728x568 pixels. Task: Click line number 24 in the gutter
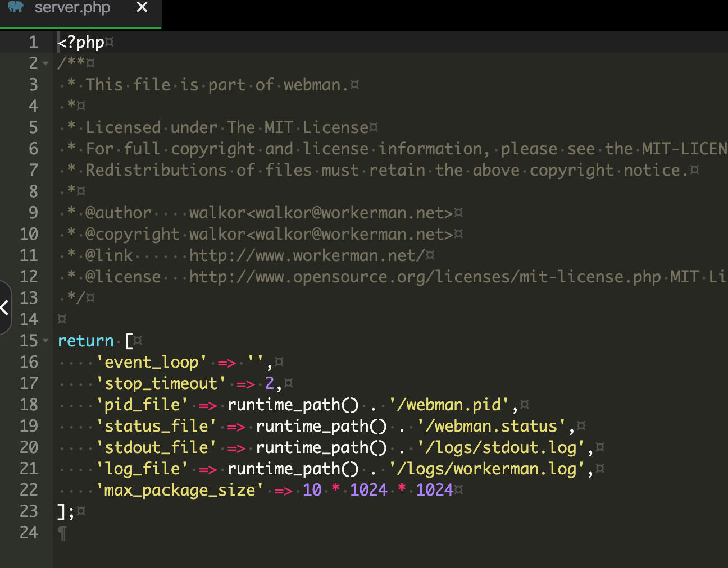point(29,533)
